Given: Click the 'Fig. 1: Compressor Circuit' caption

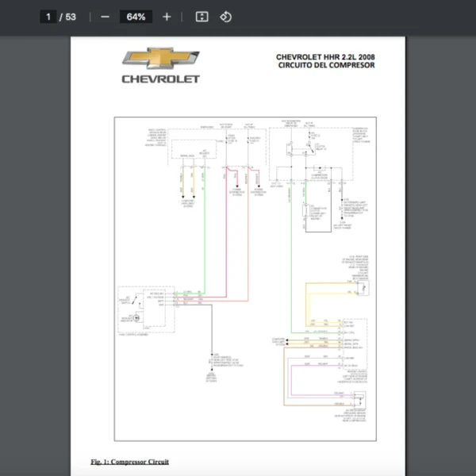Looking at the screenshot, I should coord(129,462).
